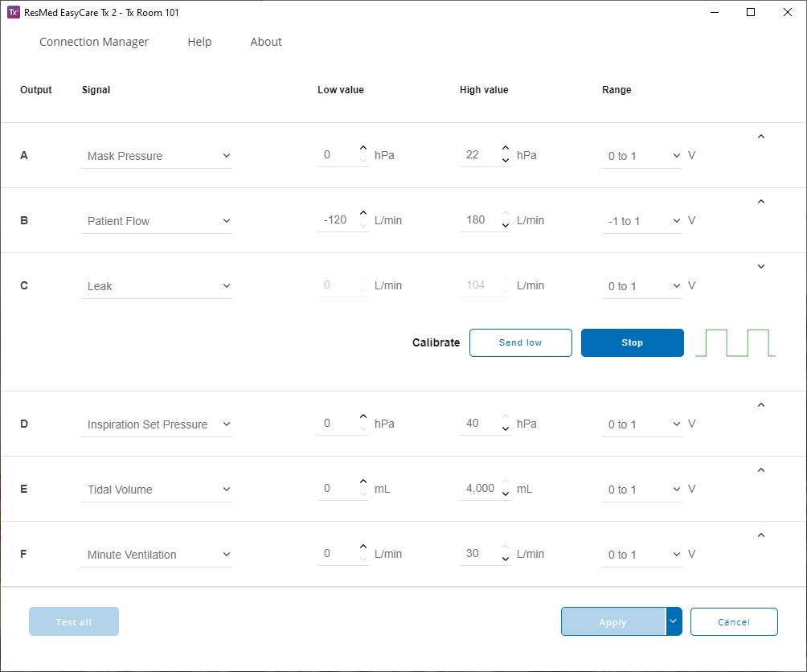Open Output B range dropdown (-1 to 1)

coord(641,221)
